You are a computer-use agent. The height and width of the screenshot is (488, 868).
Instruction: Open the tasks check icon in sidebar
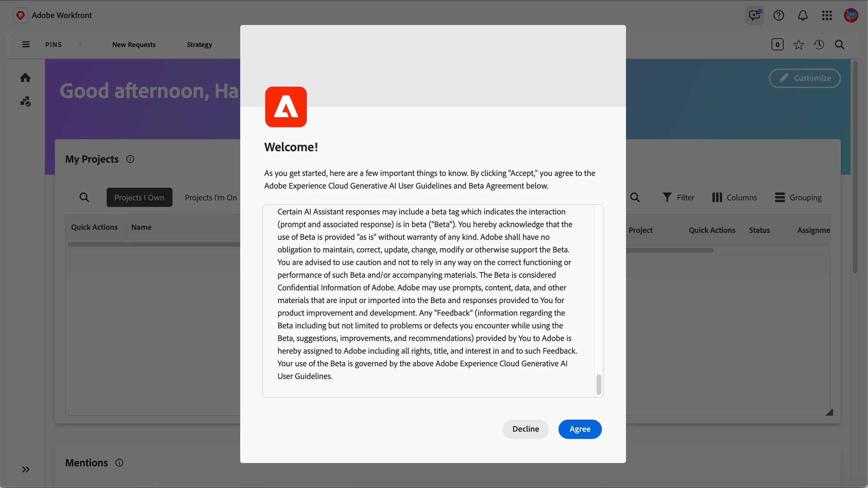pos(25,102)
